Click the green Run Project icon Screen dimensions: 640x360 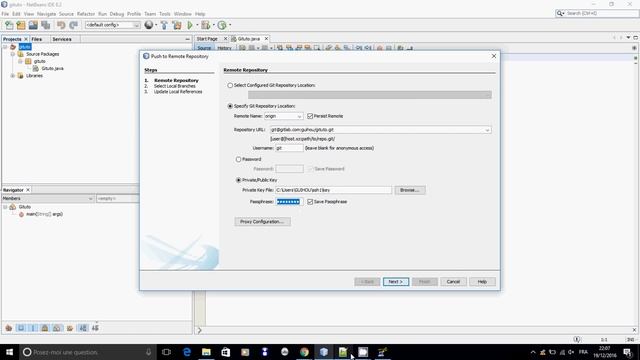click(190, 25)
